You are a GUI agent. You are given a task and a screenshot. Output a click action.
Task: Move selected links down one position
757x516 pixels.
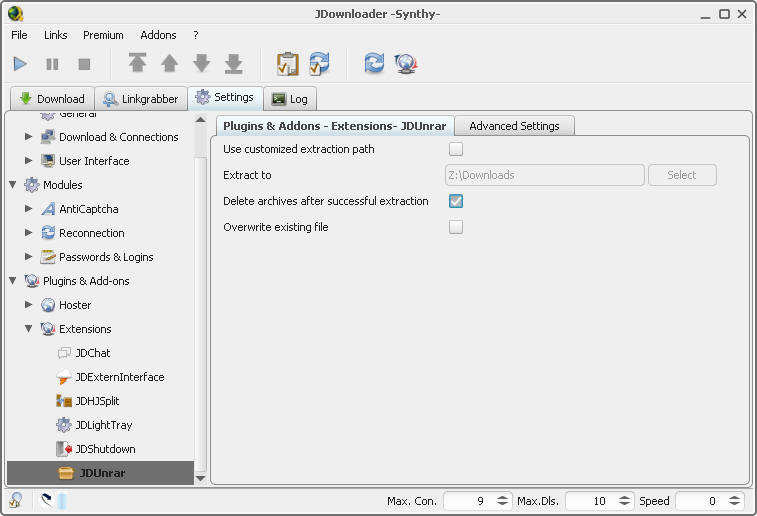click(x=202, y=63)
